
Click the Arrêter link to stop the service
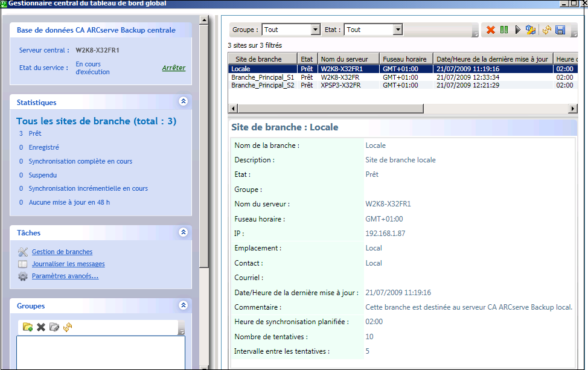(x=174, y=68)
